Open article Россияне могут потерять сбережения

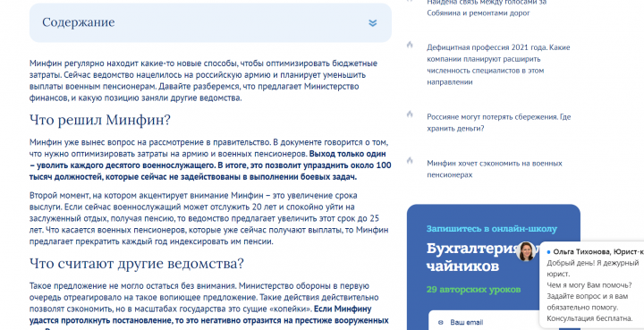(498, 123)
